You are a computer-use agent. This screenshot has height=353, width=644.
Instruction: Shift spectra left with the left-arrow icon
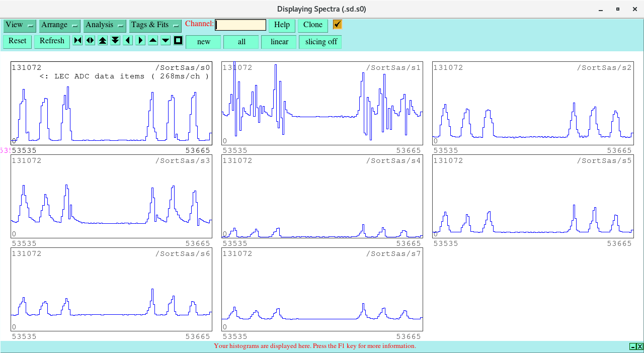(x=128, y=41)
